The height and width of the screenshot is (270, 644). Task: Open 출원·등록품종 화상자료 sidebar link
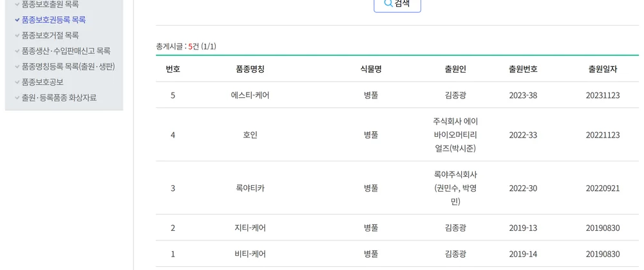tap(59, 98)
